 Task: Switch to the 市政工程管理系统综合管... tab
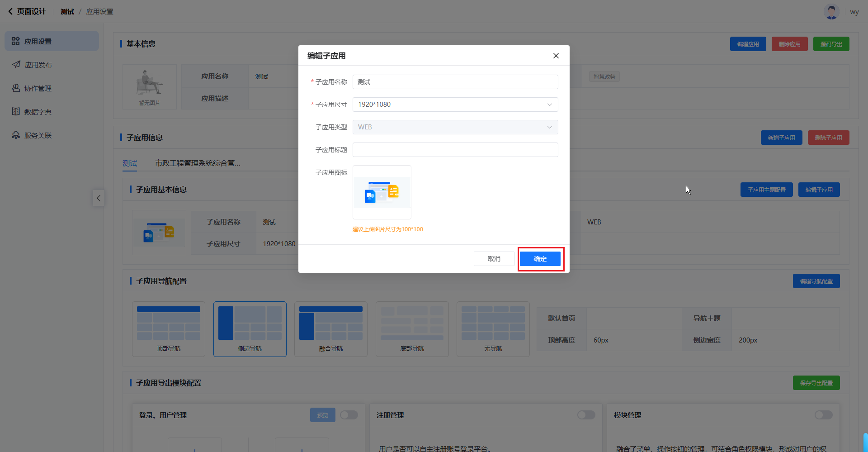[198, 163]
